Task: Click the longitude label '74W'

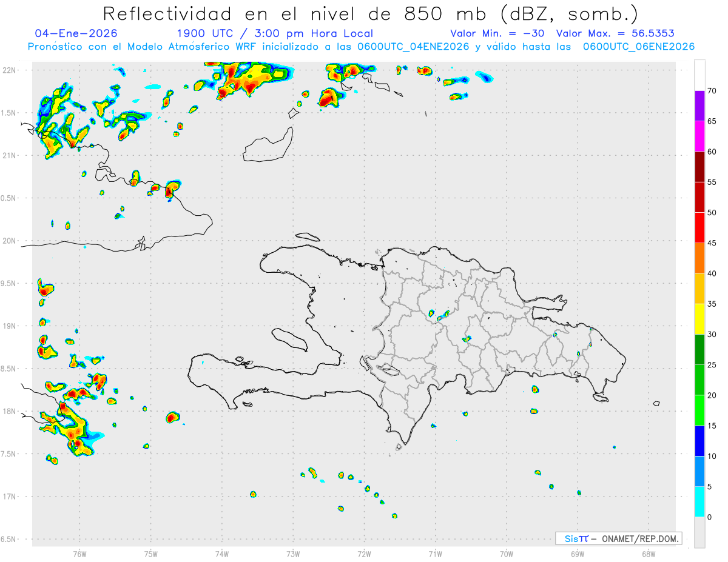Action: click(x=221, y=554)
